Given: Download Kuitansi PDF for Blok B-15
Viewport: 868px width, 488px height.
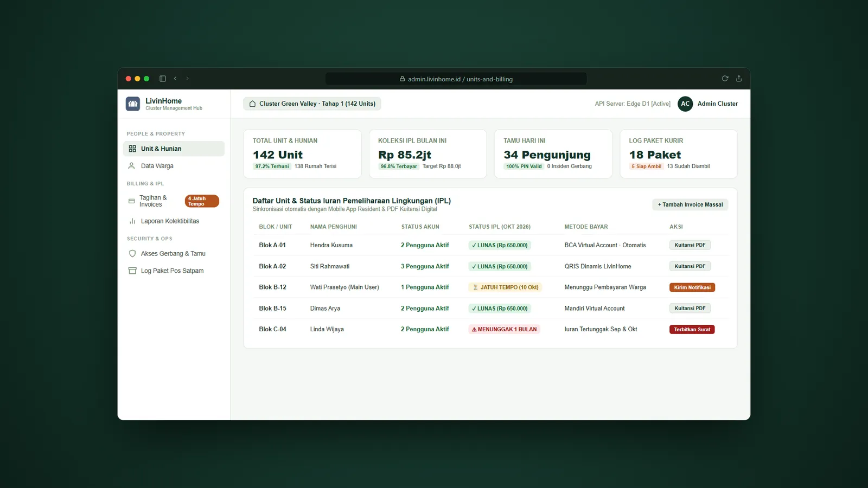Looking at the screenshot, I should (x=690, y=309).
